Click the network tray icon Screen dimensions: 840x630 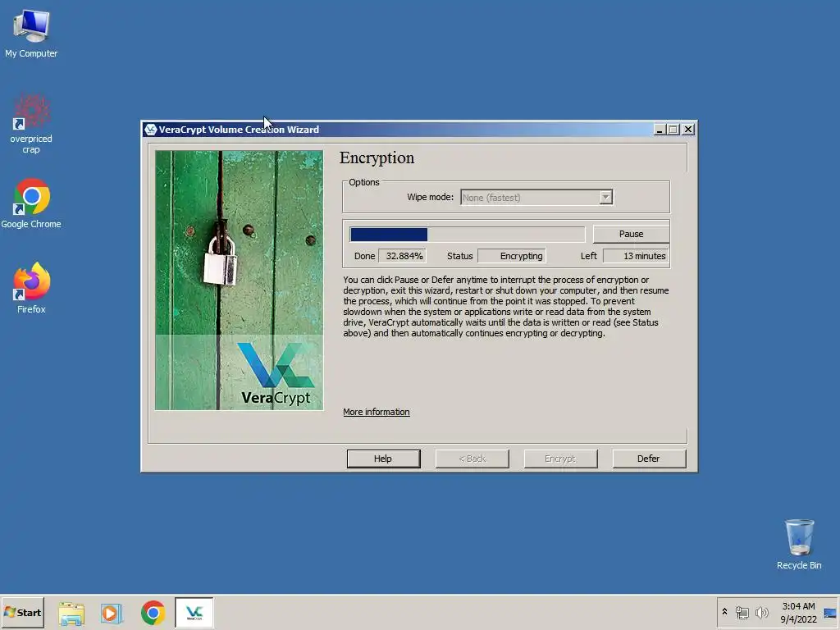pos(742,612)
